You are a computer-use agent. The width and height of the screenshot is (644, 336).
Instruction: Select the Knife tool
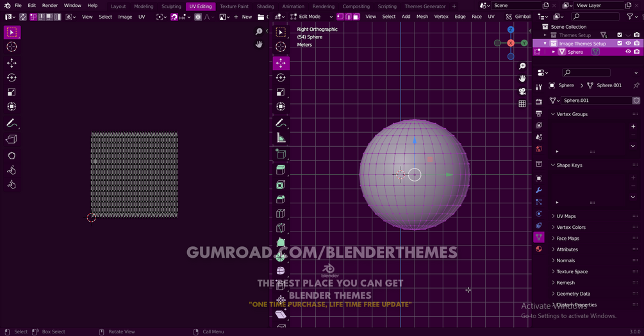click(x=281, y=228)
